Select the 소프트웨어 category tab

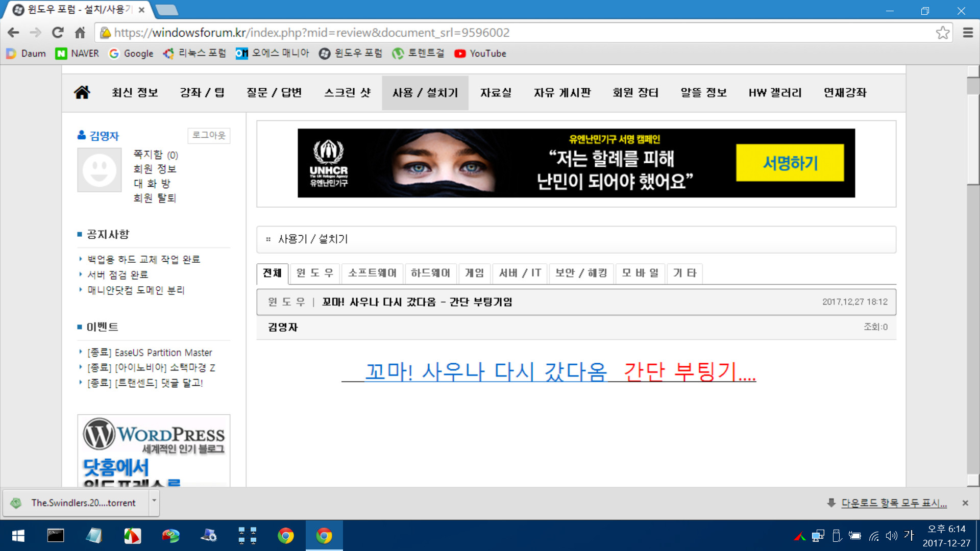[372, 273]
